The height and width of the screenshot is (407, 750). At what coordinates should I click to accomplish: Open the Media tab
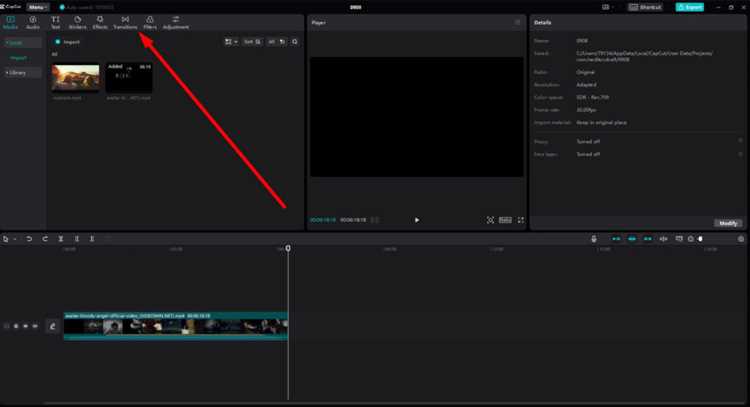[x=10, y=22]
